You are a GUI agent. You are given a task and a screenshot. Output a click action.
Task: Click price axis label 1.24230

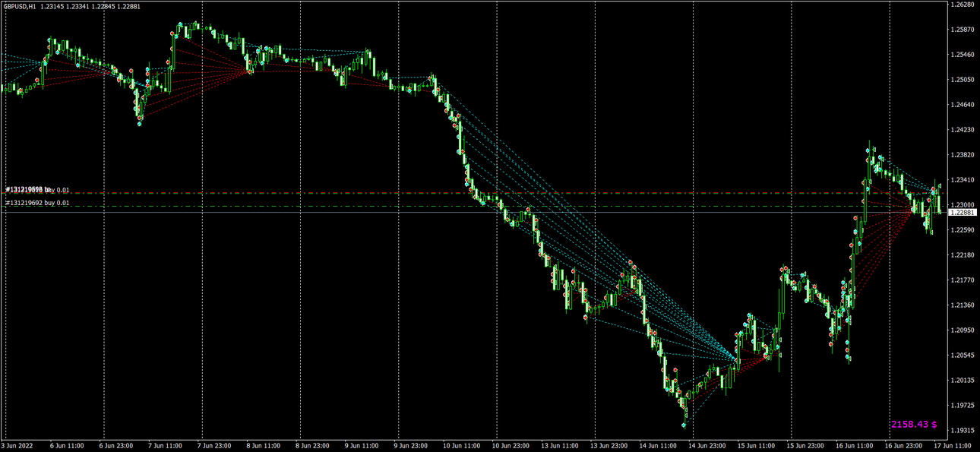click(963, 130)
